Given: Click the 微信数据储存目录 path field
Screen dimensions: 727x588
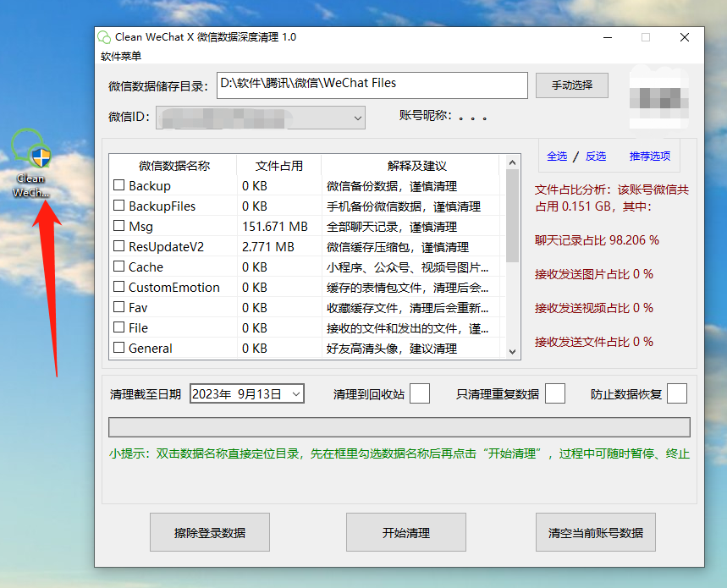Looking at the screenshot, I should [372, 85].
